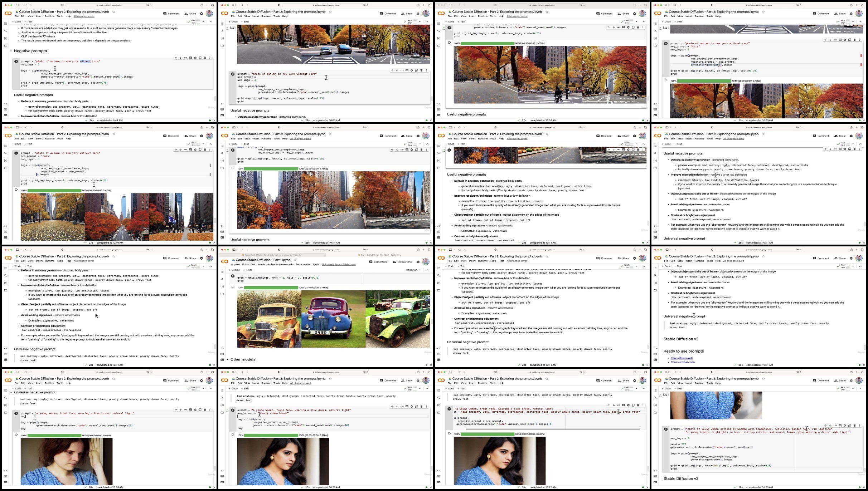Open File menu in the 9:44 AM panel

[16, 16]
